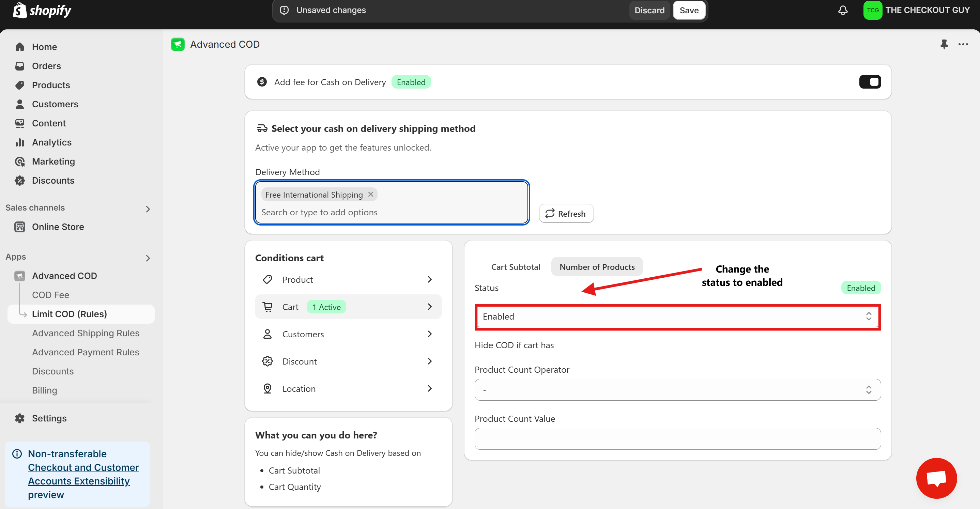Click the Products tag icon

(20, 85)
